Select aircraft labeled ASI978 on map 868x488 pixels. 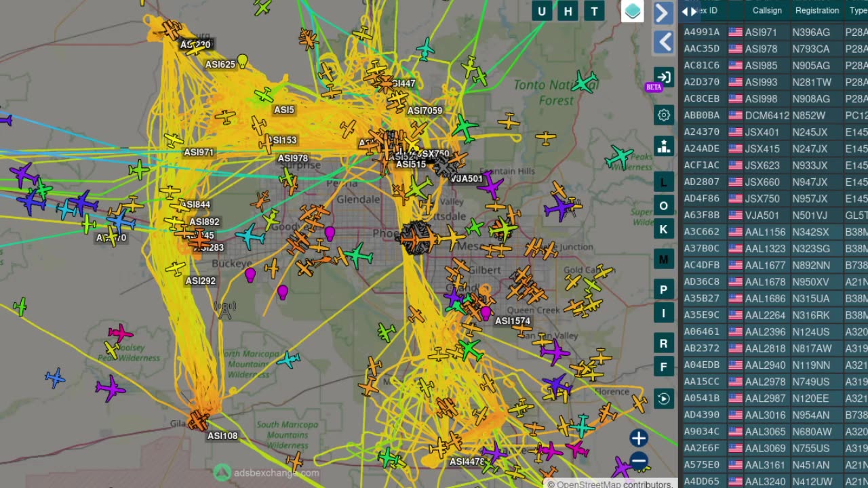pyautogui.click(x=293, y=159)
